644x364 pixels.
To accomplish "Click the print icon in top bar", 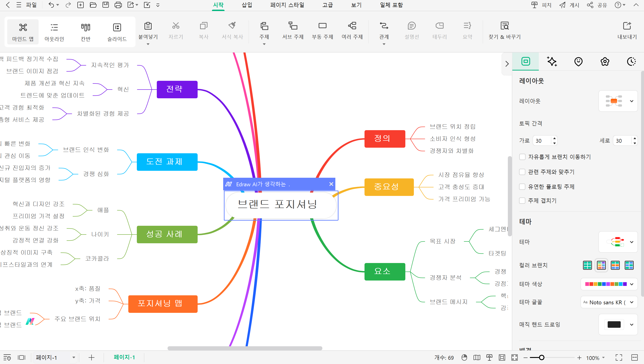I will tap(118, 5).
